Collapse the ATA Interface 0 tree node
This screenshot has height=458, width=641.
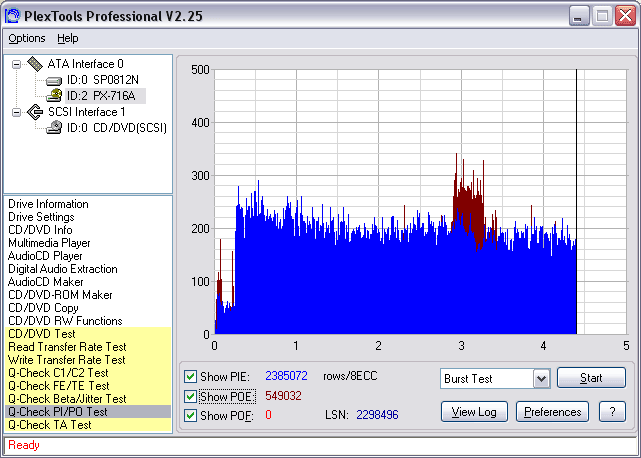point(16,64)
